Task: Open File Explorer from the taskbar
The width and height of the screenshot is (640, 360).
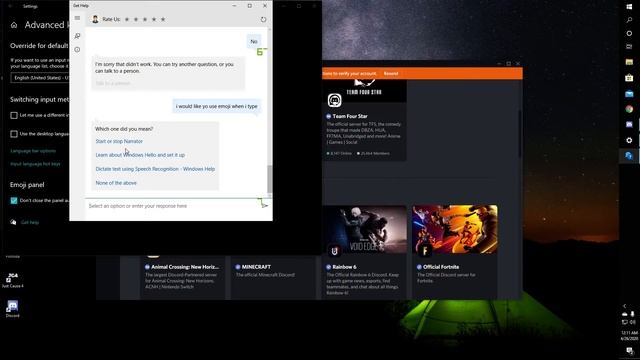Action: tap(629, 62)
